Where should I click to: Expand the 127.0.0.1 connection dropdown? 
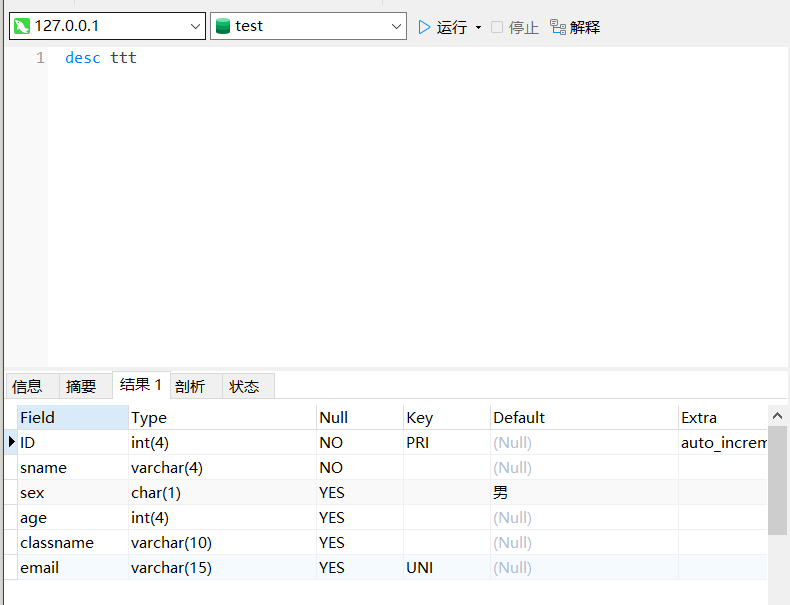point(195,26)
